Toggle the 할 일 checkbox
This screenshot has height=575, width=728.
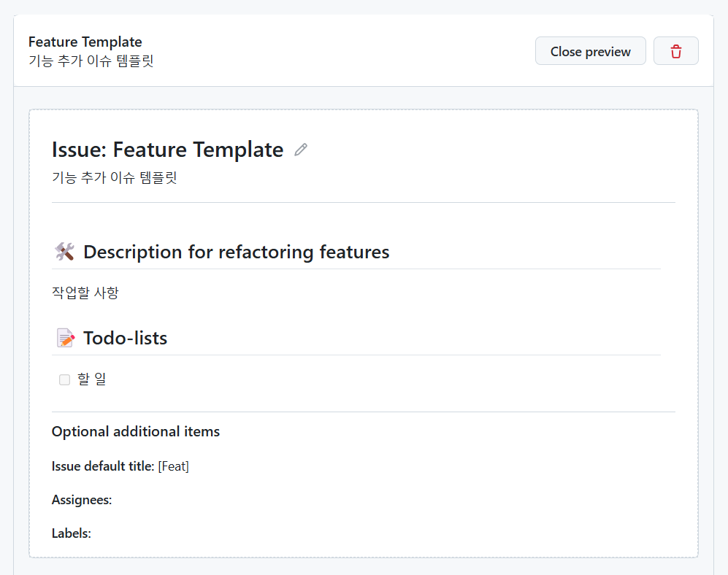(x=64, y=379)
